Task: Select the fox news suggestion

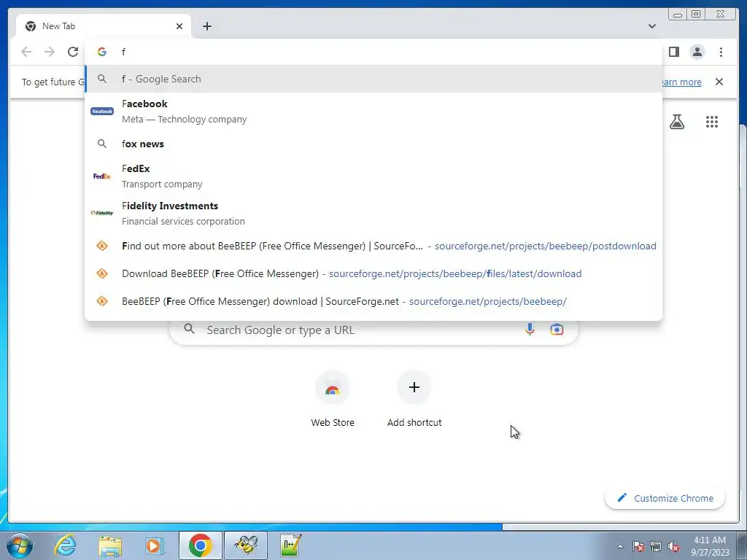Action: pyautogui.click(x=373, y=144)
